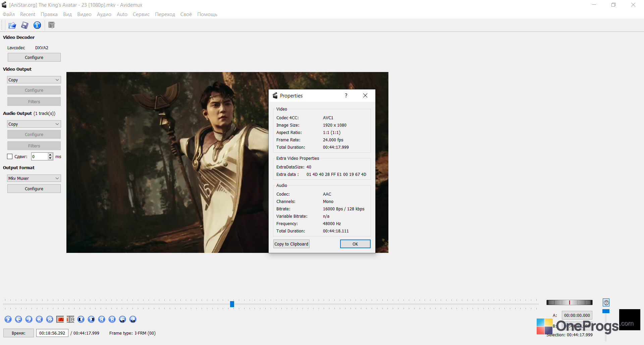Click the Сдвиг milliseconds input field
The height and width of the screenshot is (345, 644).
tap(40, 156)
